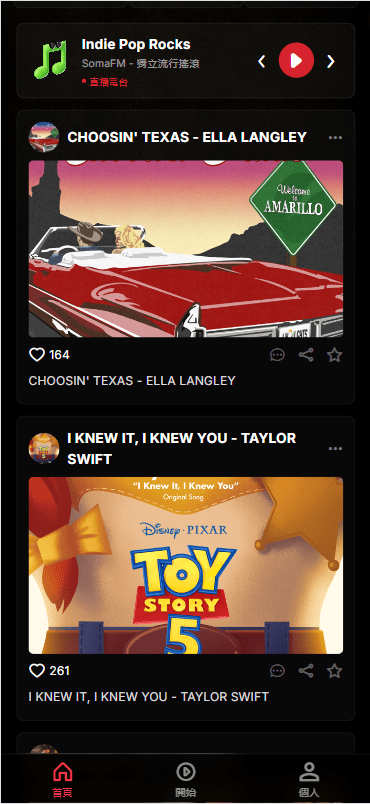
Task: Open the 個人 profile tab
Action: point(309,779)
